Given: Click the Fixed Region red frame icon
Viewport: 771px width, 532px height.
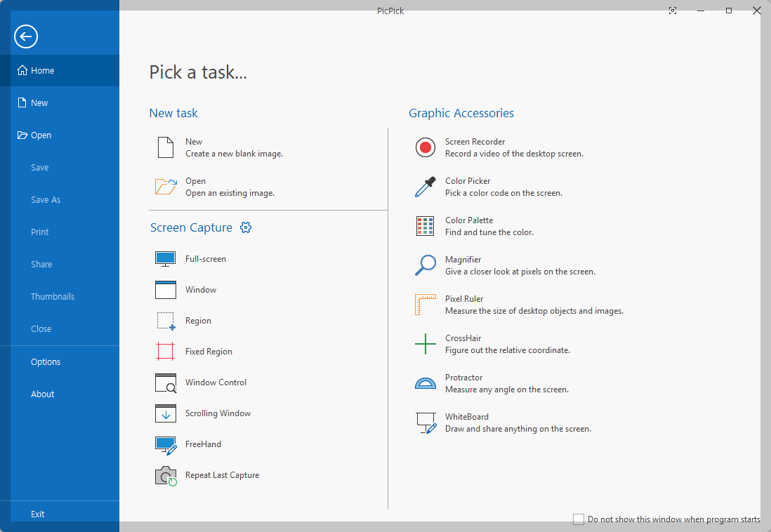Looking at the screenshot, I should coord(165,352).
